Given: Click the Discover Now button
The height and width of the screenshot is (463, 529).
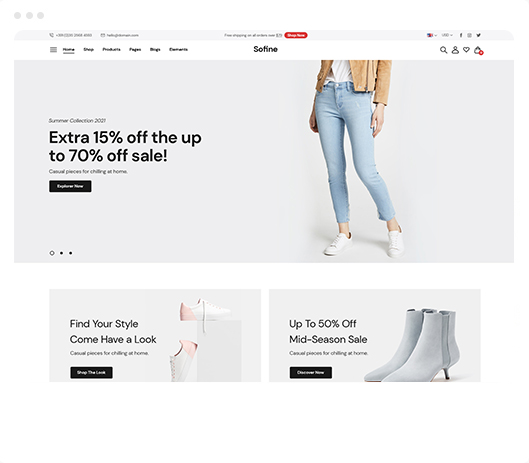Looking at the screenshot, I should click(x=311, y=373).
